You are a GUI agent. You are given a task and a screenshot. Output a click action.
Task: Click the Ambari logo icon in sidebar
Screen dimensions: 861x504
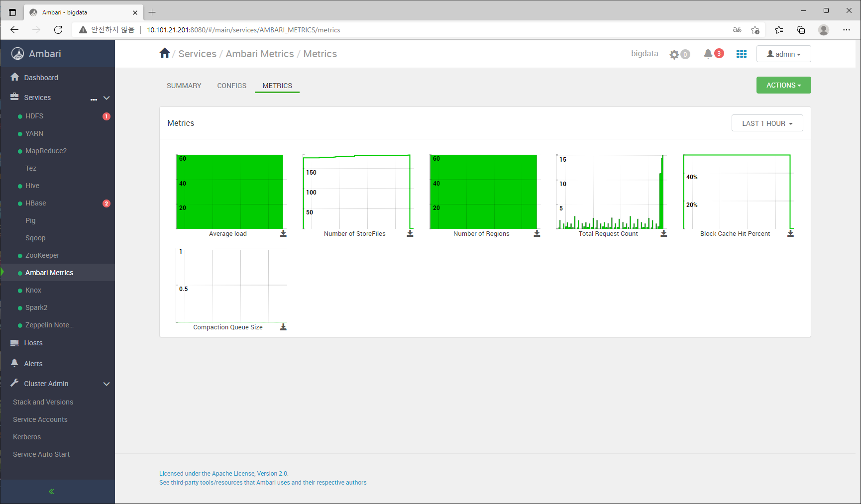[17, 54]
